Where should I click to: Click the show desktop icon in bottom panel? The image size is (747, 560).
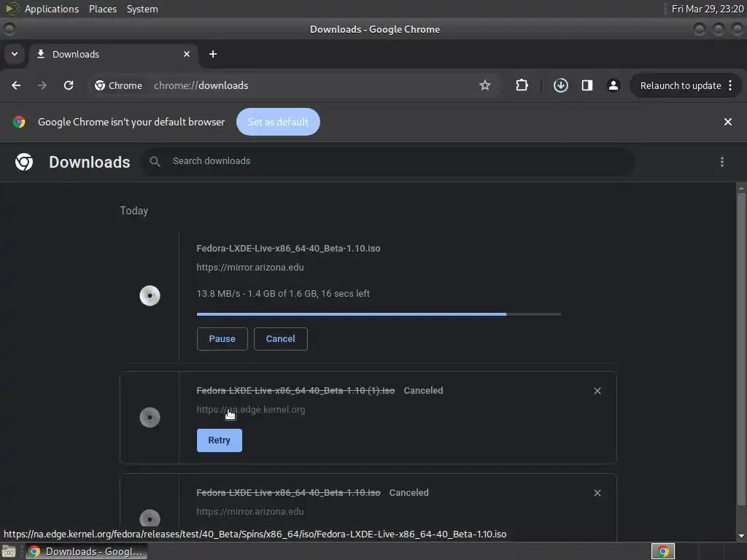coord(9,551)
